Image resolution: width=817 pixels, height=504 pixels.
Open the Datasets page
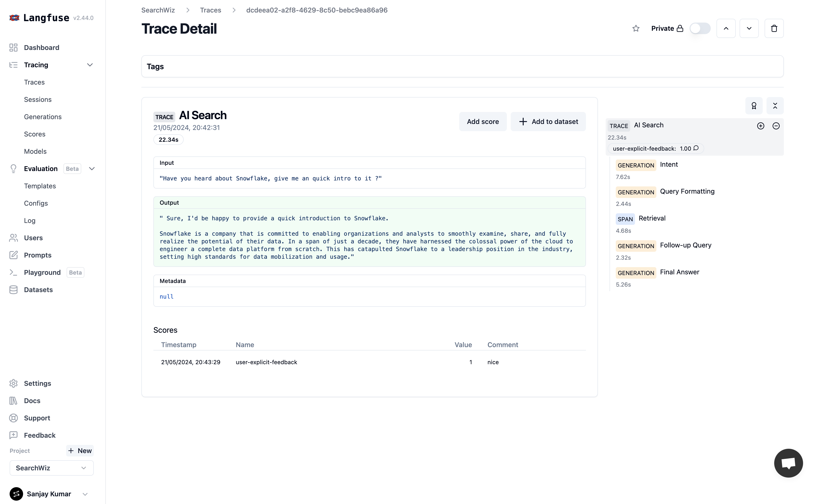(38, 290)
